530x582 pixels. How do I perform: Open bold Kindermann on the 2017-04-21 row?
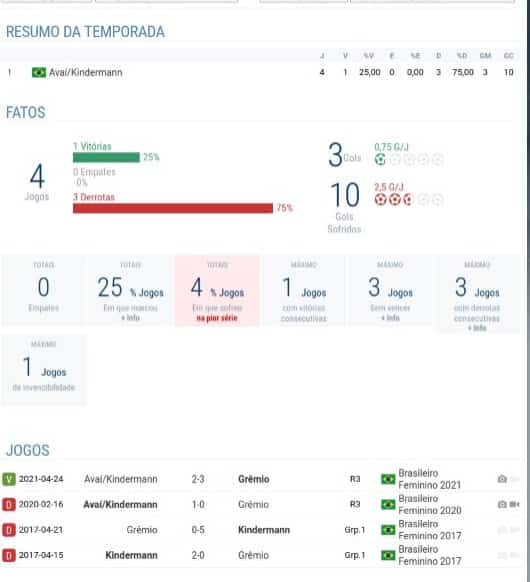[x=264, y=530]
